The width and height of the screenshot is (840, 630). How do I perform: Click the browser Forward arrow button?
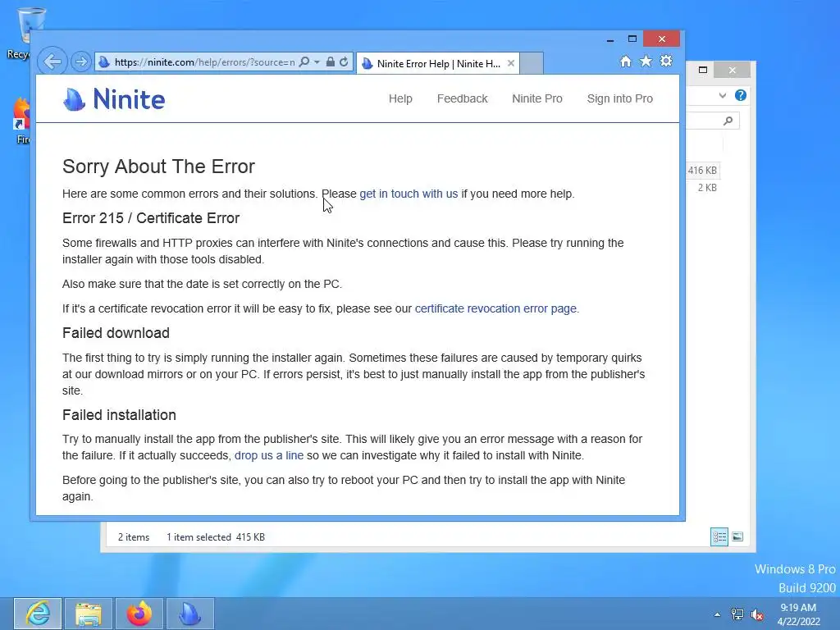[81, 62]
